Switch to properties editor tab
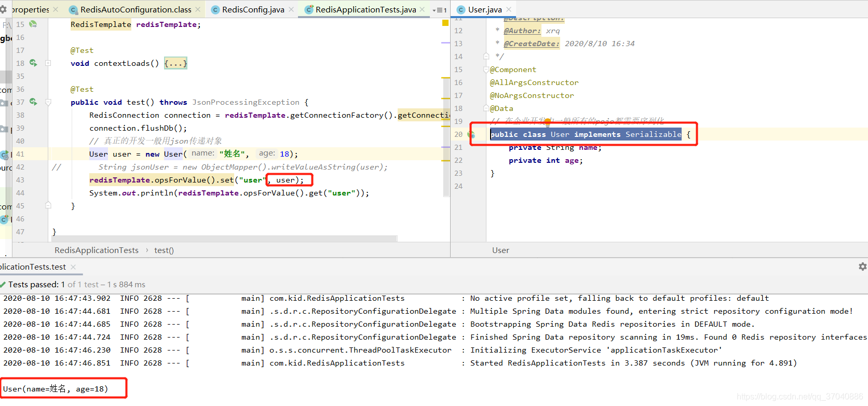This screenshot has width=868, height=406. 30,9
